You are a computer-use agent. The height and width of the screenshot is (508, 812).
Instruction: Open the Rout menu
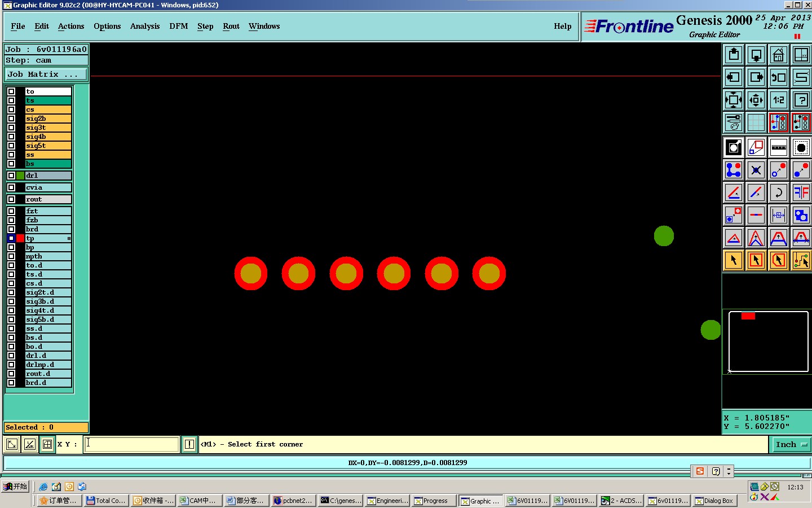coord(231,26)
